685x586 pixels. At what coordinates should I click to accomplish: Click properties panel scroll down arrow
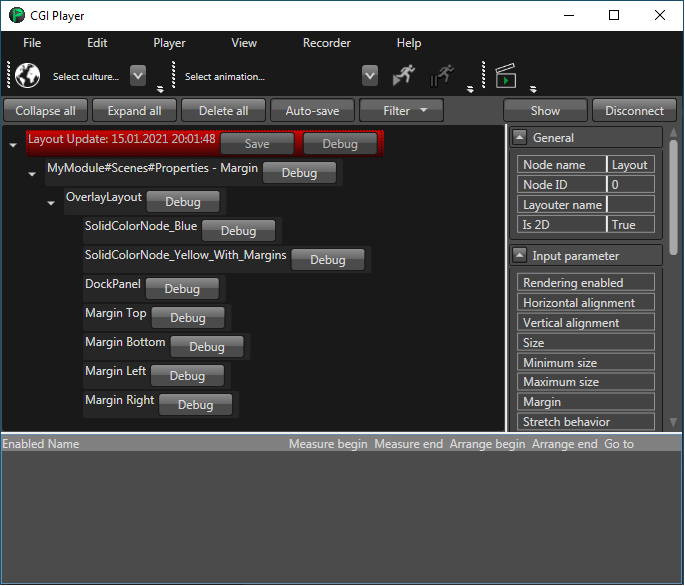click(673, 422)
